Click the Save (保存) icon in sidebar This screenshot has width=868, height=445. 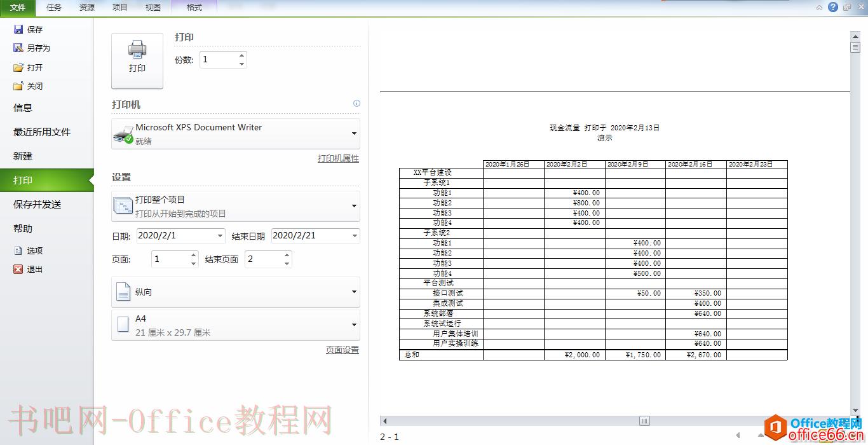(x=18, y=29)
